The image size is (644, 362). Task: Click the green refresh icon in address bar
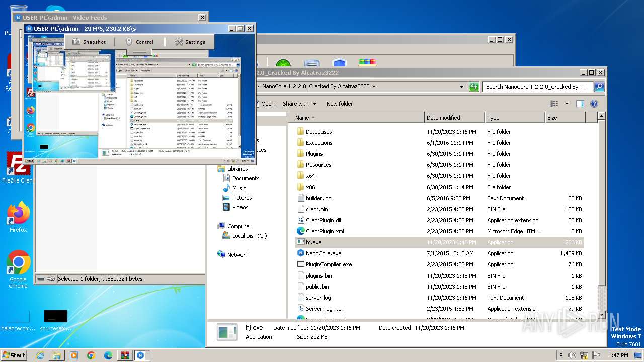tap(473, 87)
